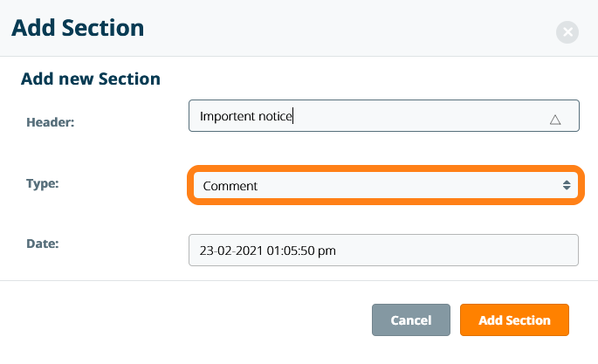598x364 pixels.
Task: Select the "Comment" text in Type selector
Action: click(x=230, y=186)
